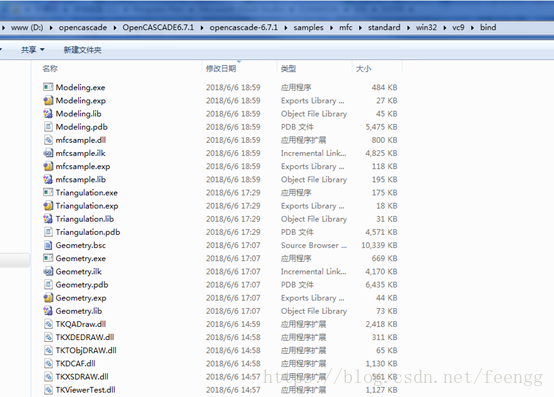The image size is (554, 397).
Task: Expand the arrow after OpenCASCADE6.7.1 breadcrumb
Action: pyautogui.click(x=202, y=28)
